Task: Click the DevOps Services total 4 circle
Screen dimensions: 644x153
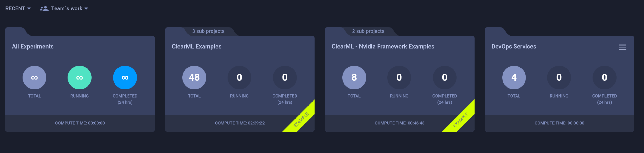Action: pos(514,78)
